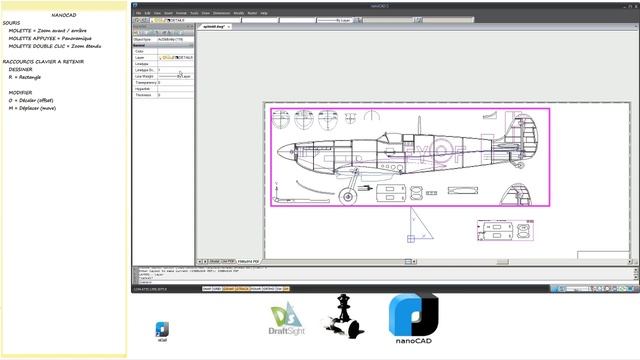Screen dimensions: 640x360
Task: Toggle OSNAP in the status bar
Action: [x=229, y=289]
